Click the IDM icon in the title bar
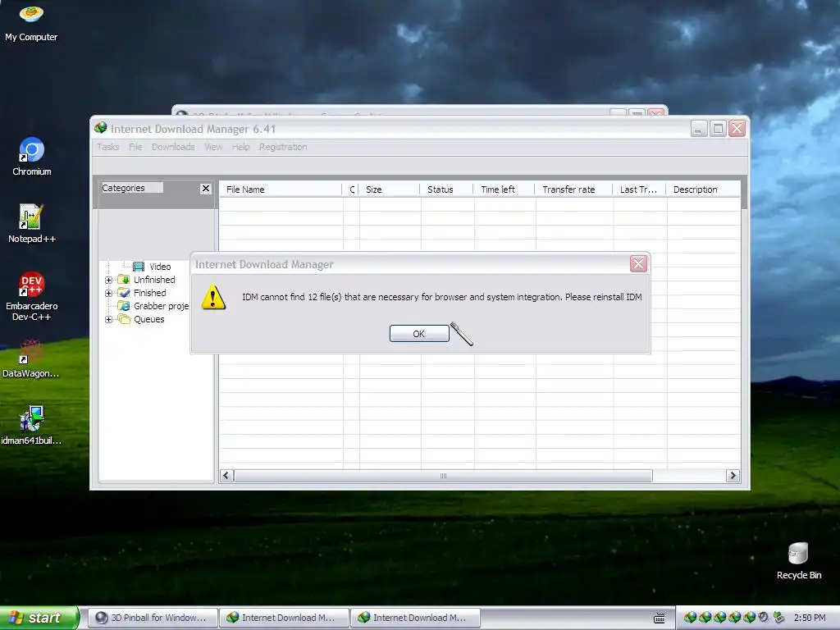 101,128
